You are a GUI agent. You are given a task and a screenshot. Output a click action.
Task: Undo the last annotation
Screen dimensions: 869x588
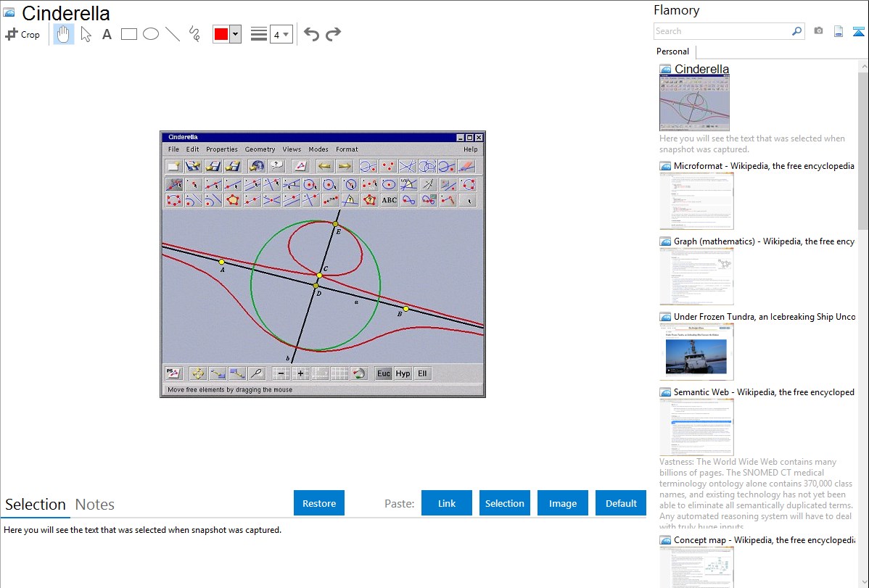tap(311, 34)
